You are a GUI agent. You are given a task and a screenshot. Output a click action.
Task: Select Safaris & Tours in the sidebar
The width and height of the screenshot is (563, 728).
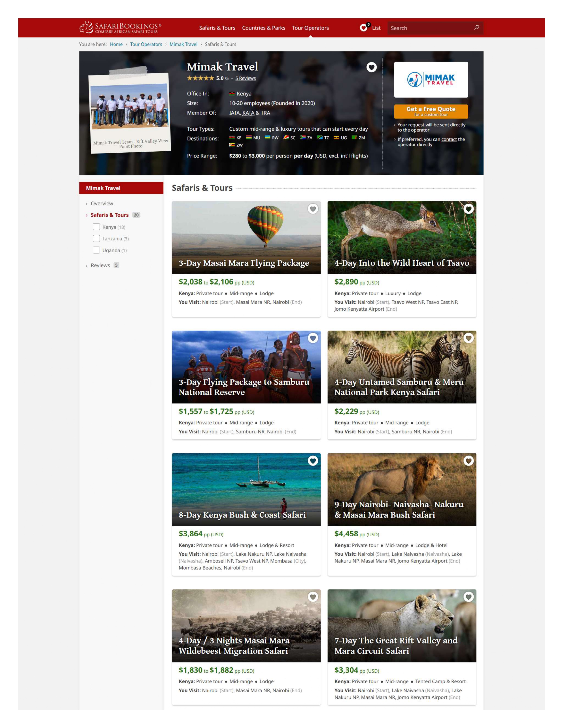click(x=109, y=215)
